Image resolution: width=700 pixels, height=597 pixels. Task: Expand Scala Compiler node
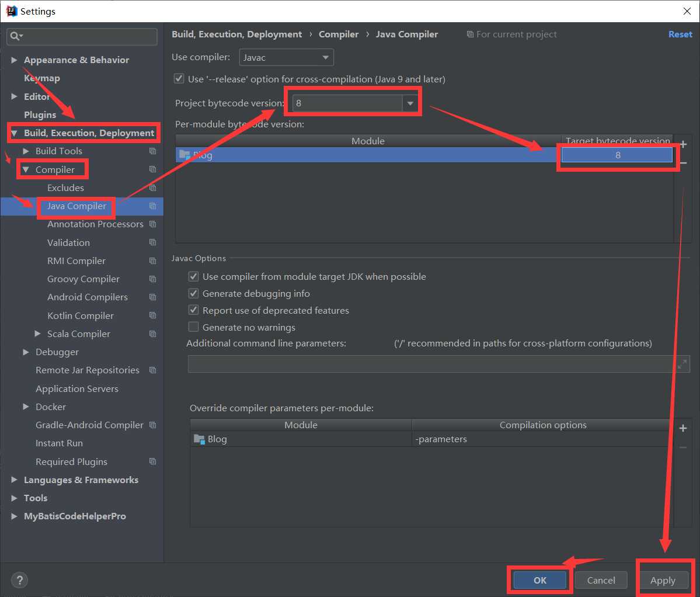point(37,334)
